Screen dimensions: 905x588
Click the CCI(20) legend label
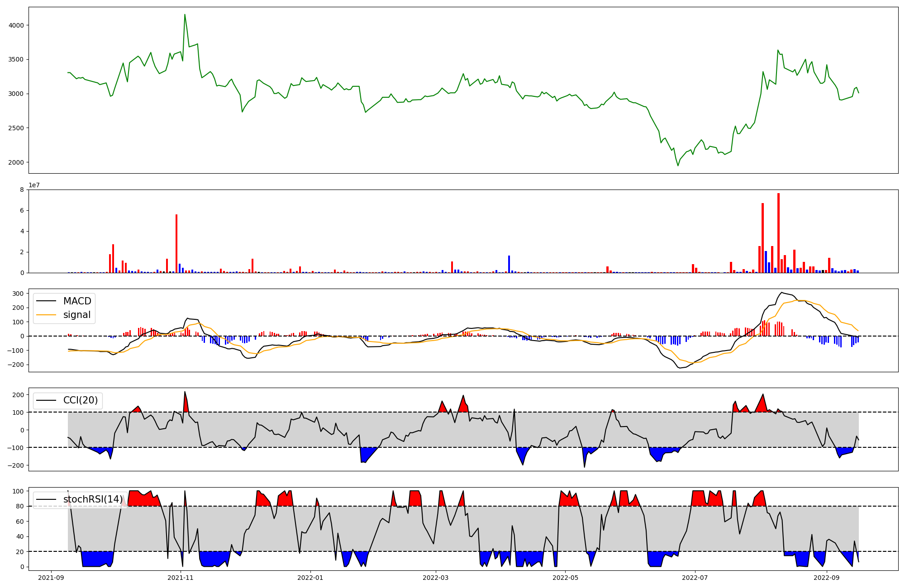click(x=80, y=400)
